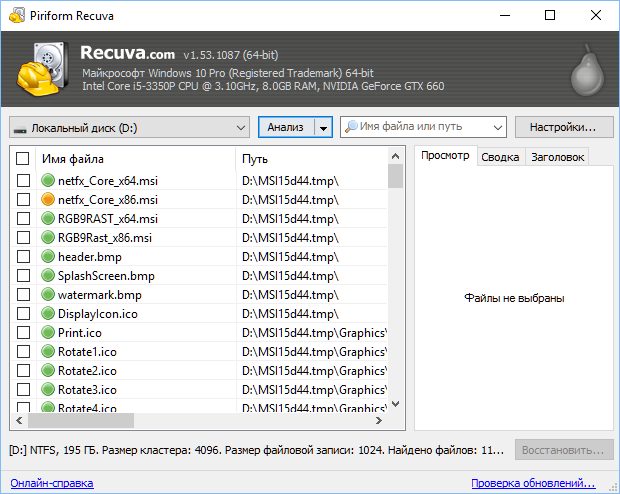Click the horizontal scrollbar thumb
Viewport: 620px width, 494px height.
pyautogui.click(x=81, y=420)
